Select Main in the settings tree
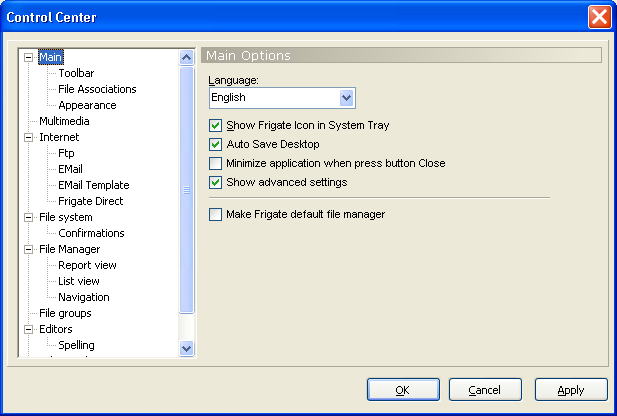Screen dimensions: 617x416 click(51, 57)
